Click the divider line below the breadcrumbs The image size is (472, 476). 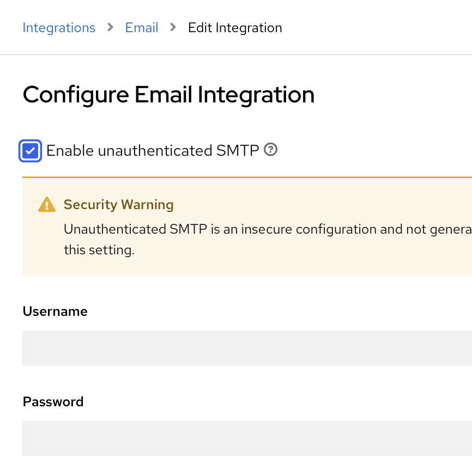[x=236, y=54]
